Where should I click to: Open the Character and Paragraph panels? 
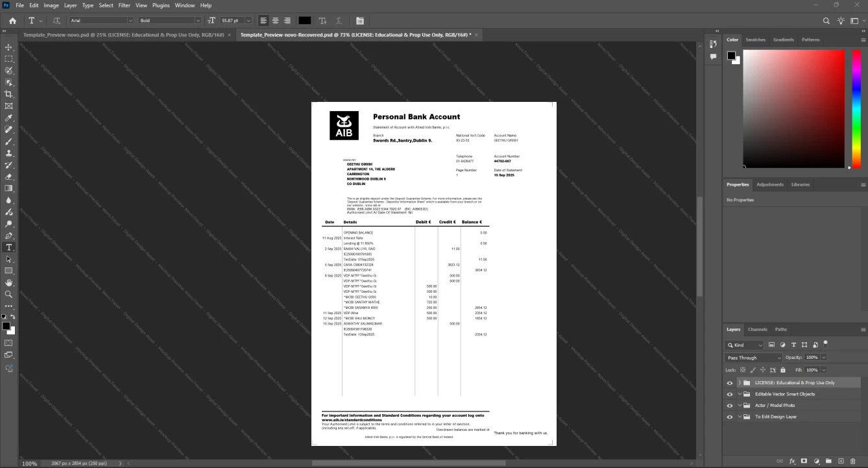(360, 21)
